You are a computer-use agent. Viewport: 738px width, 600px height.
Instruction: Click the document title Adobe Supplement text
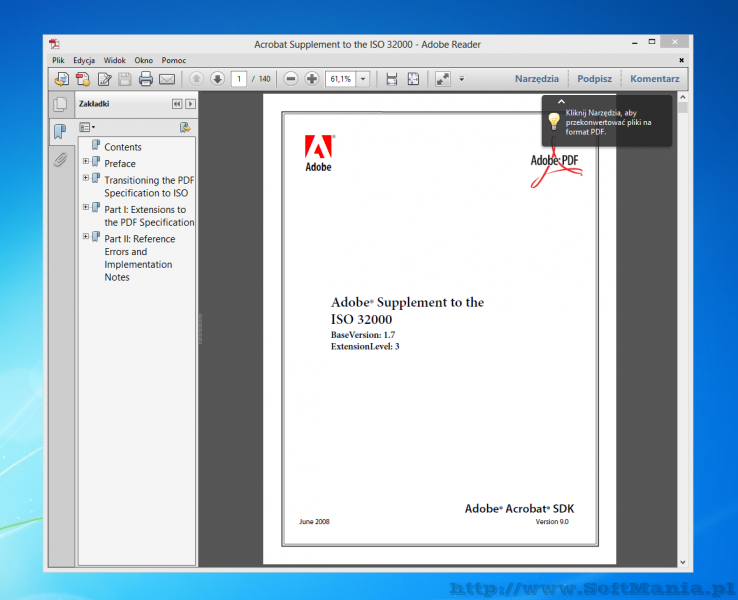pyautogui.click(x=408, y=311)
